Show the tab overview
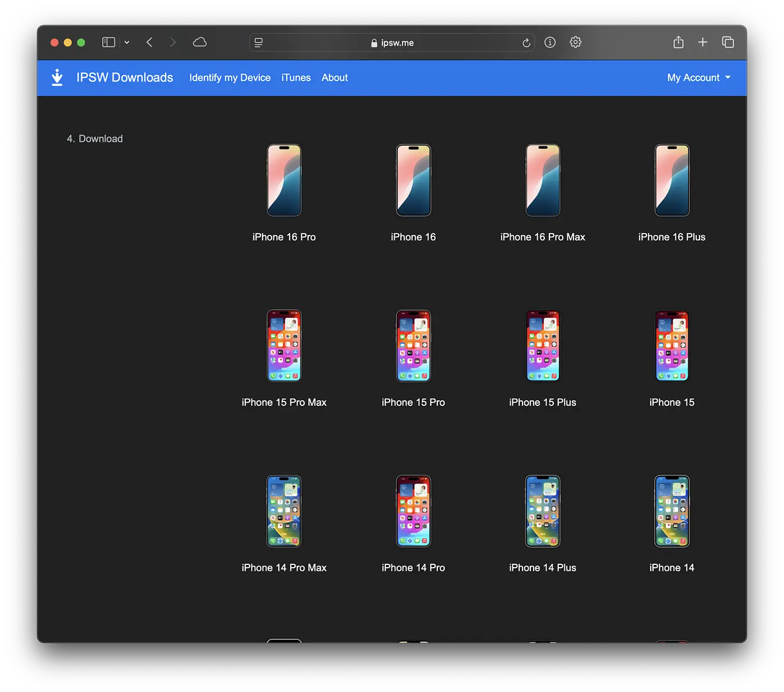The height and width of the screenshot is (692, 784). tap(728, 42)
